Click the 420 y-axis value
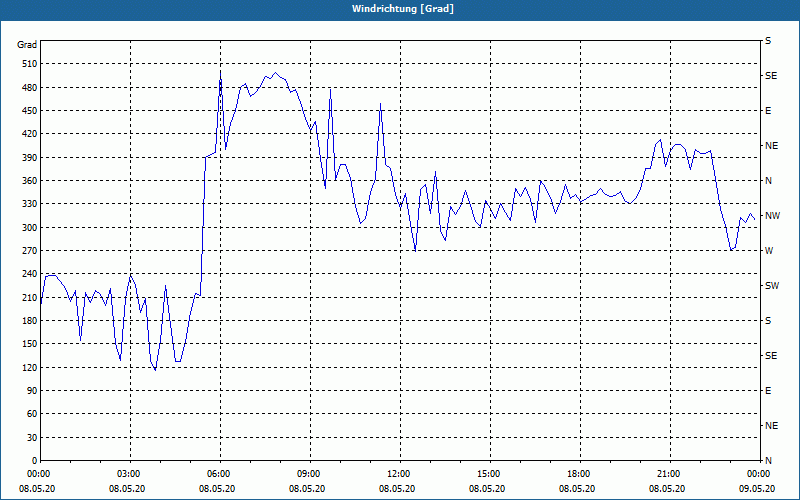The height and width of the screenshot is (500, 800). 30,134
